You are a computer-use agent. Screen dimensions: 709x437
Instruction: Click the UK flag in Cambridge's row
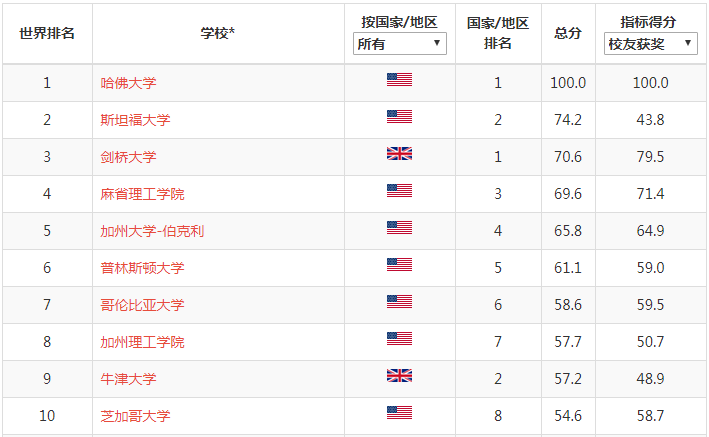tap(399, 154)
